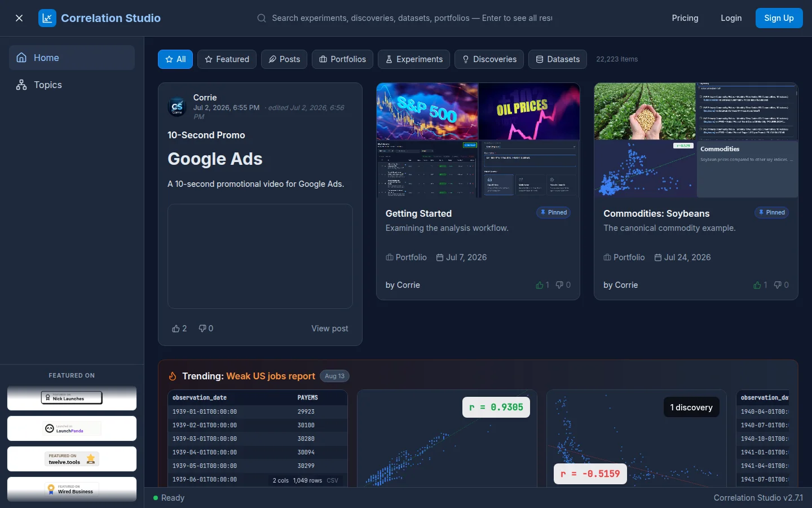Click the Corrie author name on post

click(205, 98)
